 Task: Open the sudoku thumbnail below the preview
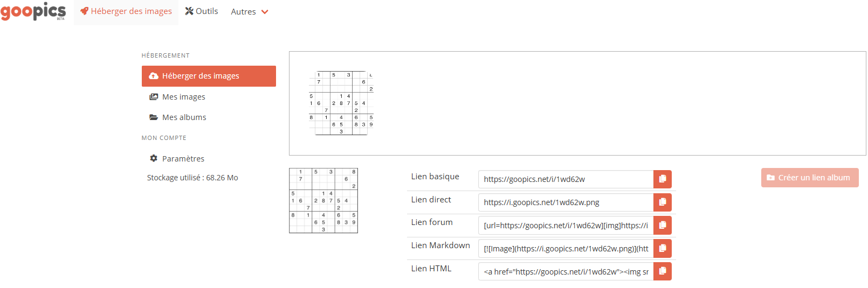click(323, 201)
